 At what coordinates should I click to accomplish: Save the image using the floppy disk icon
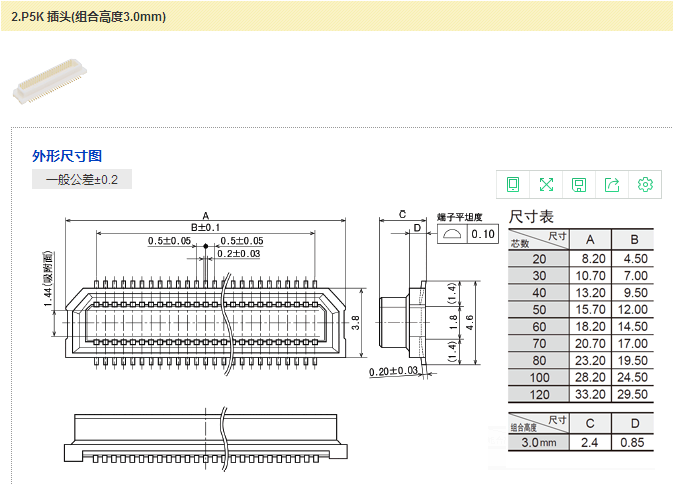point(579,184)
